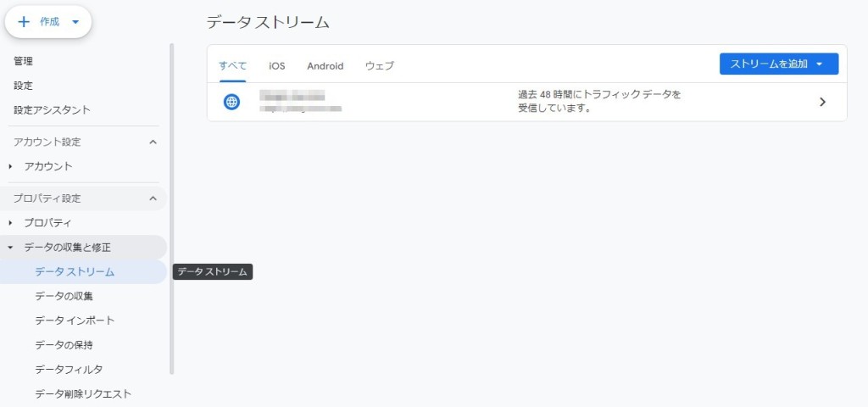The height and width of the screenshot is (407, 868).
Task: Collapse the プロパティ設定 section
Action: click(x=153, y=198)
